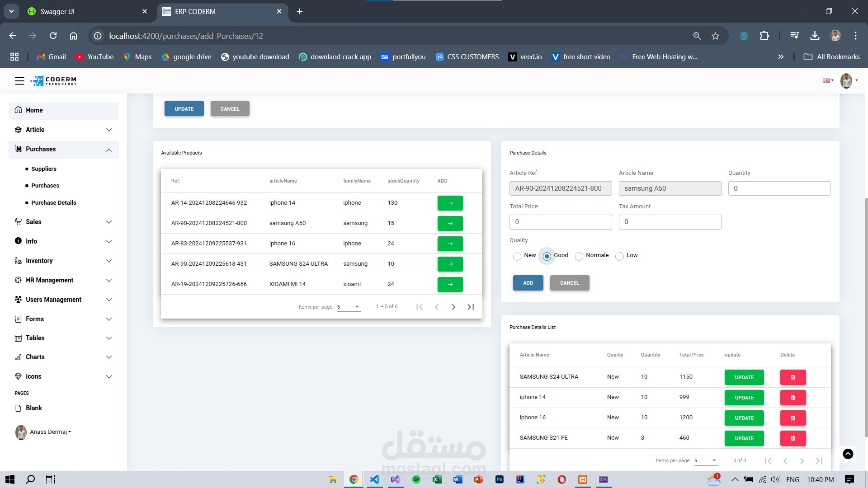
Task: Expand the Article sidebar menu
Action: (x=64, y=130)
